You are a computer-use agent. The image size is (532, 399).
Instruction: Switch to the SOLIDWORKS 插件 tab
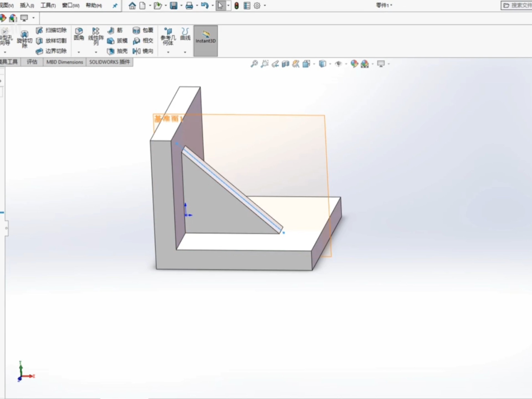[109, 62]
